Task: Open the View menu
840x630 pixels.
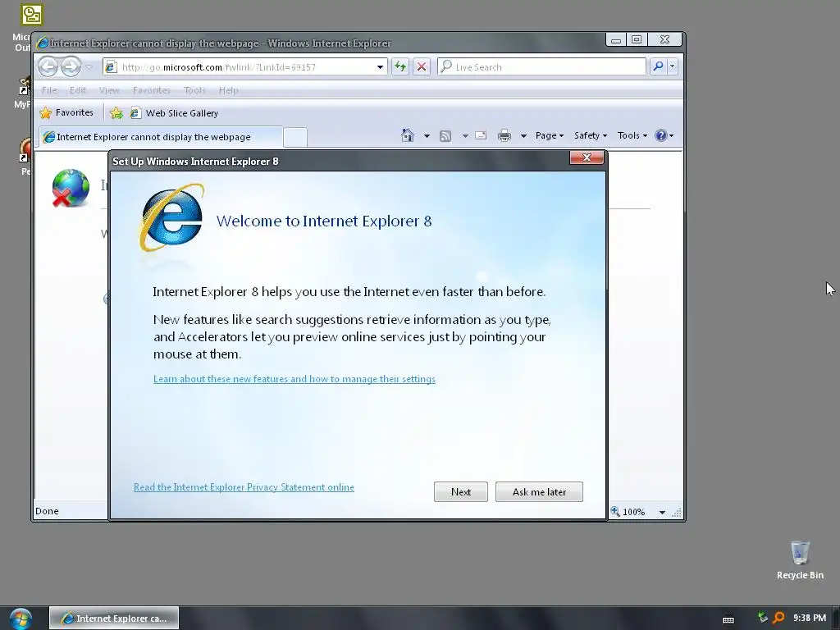Action: (x=109, y=90)
